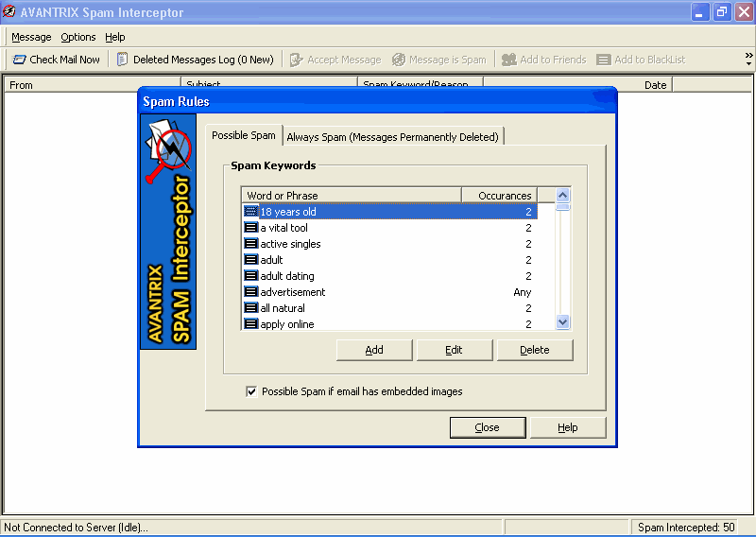Click the 'Date' column header in main window
The height and width of the screenshot is (537, 756).
[x=577, y=85]
